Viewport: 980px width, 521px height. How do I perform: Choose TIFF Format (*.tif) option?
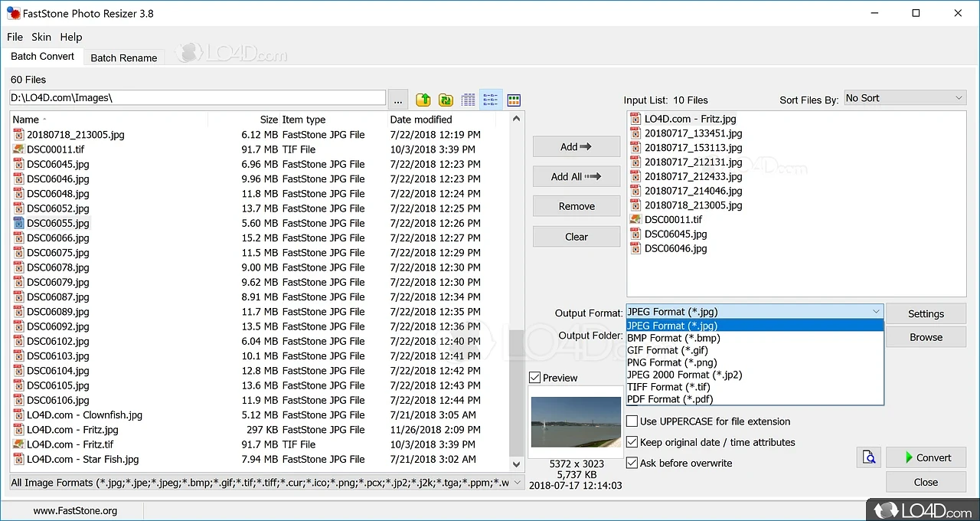point(755,387)
